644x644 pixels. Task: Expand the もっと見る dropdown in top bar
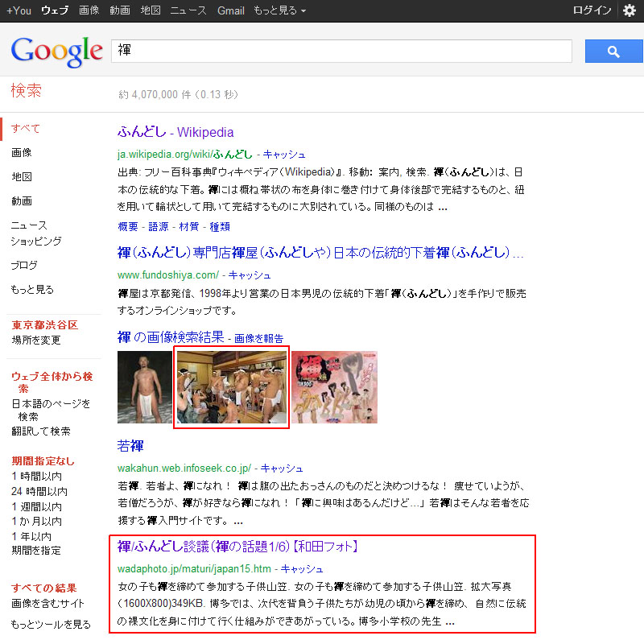tap(279, 10)
